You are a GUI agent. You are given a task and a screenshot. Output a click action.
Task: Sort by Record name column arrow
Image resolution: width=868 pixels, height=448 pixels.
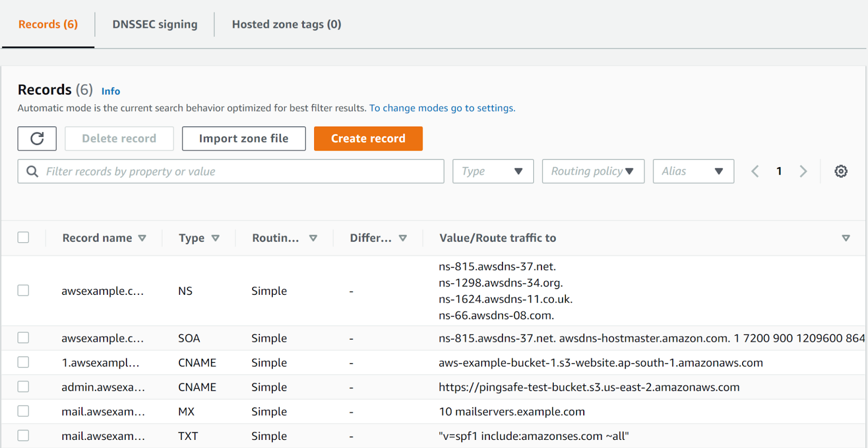(142, 238)
